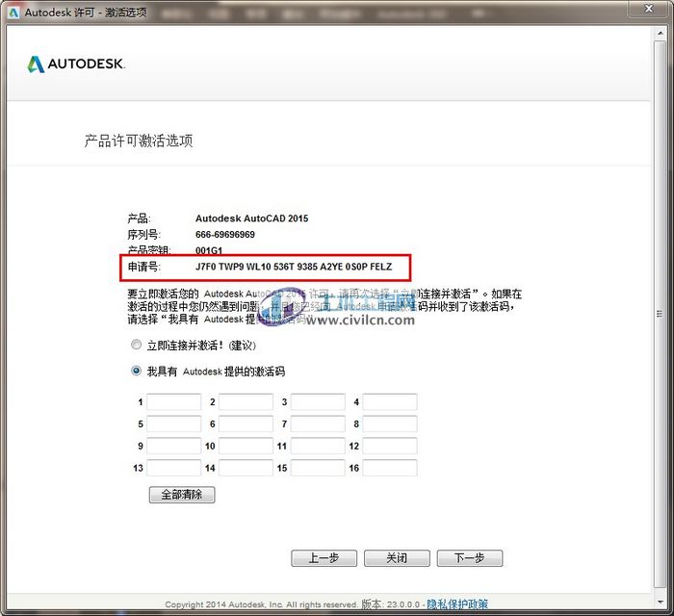Click the request code J7F0 TWP9 text
Screen dimensions: 674x616
coord(294,267)
